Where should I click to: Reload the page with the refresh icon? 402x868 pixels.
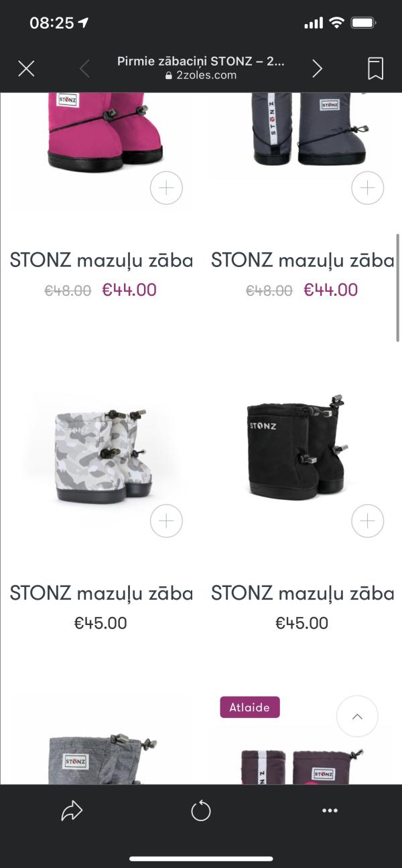(x=201, y=811)
